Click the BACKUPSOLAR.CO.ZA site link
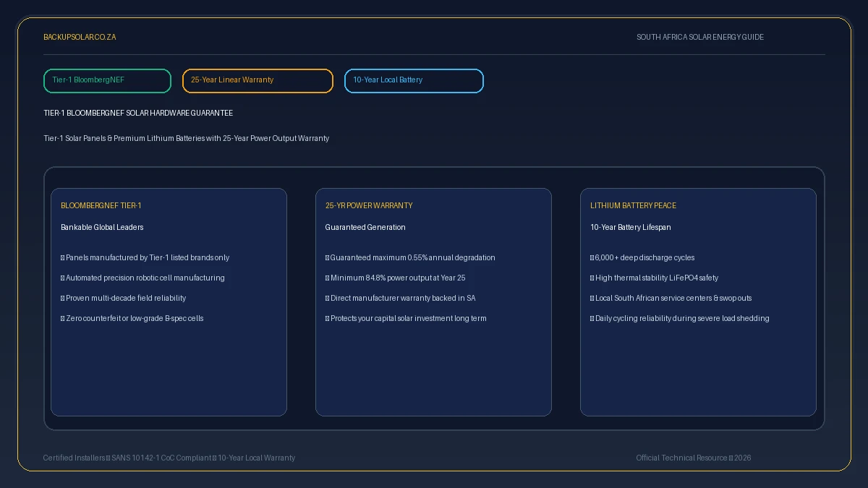Image resolution: width=868 pixels, height=488 pixels. (x=80, y=37)
